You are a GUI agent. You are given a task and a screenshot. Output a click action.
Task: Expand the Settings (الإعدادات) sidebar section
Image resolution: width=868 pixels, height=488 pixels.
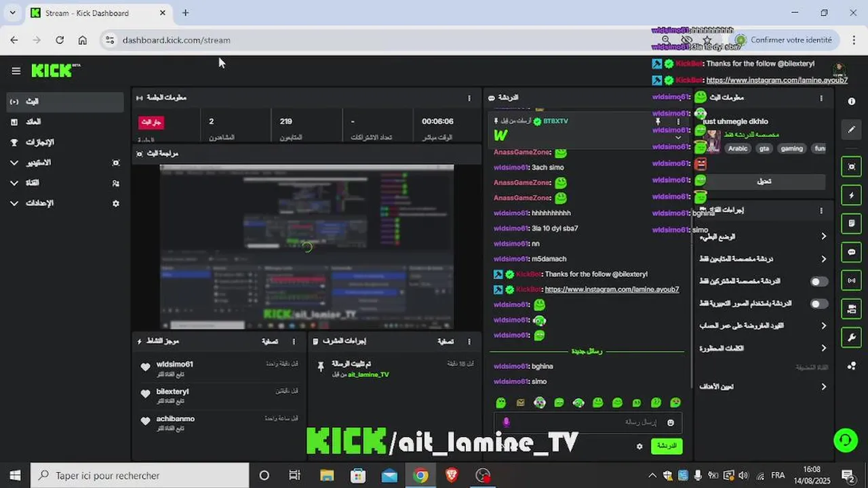[x=65, y=203]
